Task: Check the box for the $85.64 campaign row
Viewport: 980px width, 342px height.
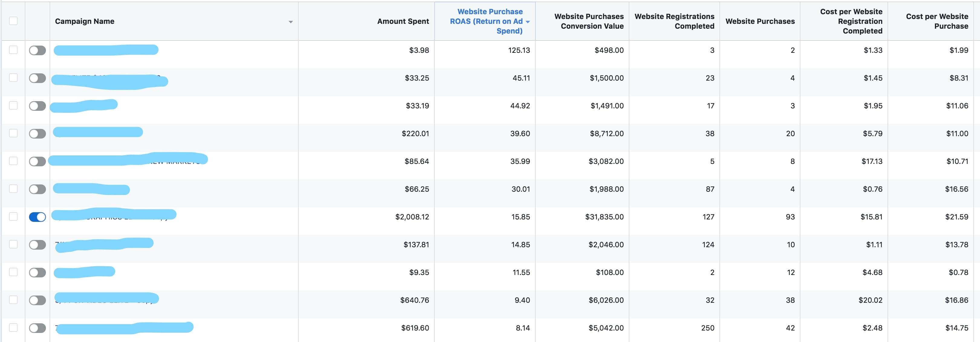Action: click(13, 161)
